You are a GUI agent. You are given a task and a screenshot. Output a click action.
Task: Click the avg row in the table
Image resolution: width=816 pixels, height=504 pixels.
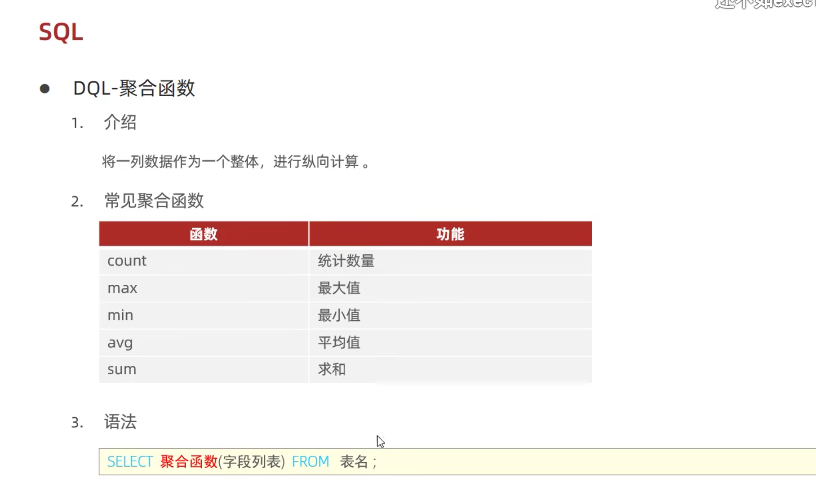(x=120, y=342)
